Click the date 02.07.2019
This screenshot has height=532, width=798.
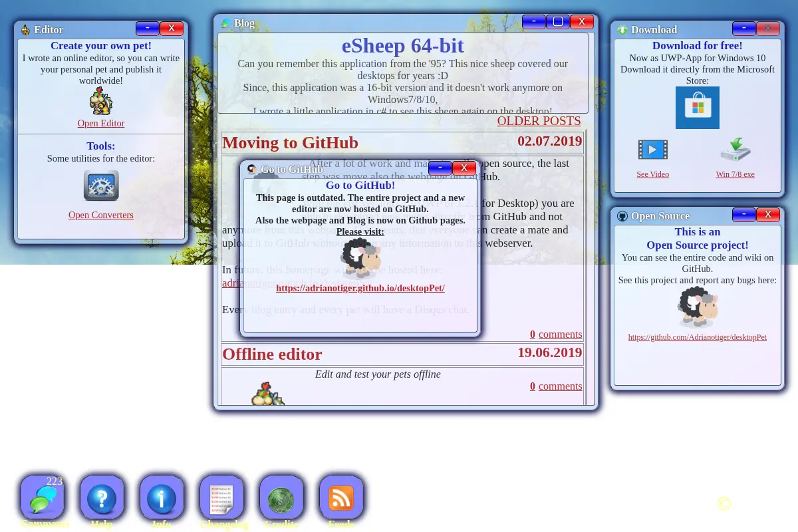click(550, 140)
